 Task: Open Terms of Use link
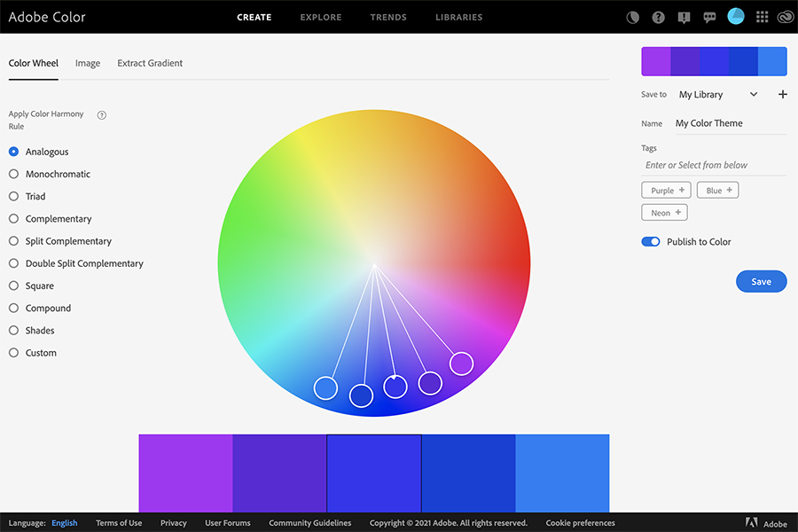click(x=119, y=523)
